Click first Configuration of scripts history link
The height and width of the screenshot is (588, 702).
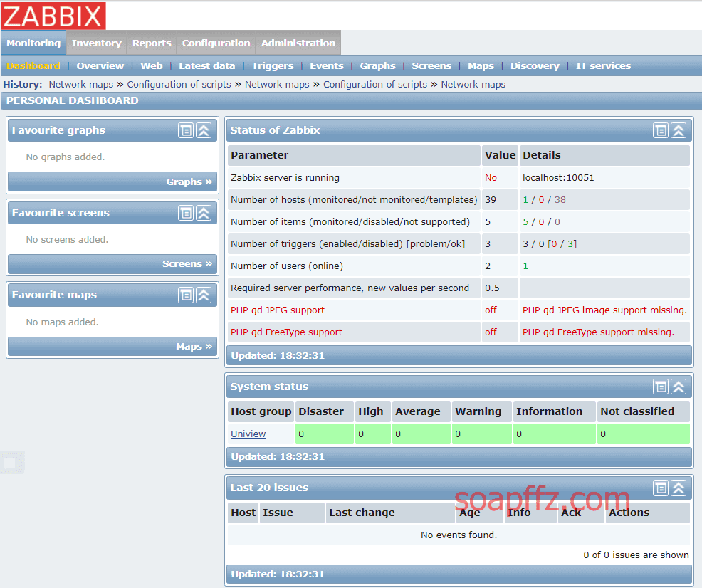coord(179,84)
